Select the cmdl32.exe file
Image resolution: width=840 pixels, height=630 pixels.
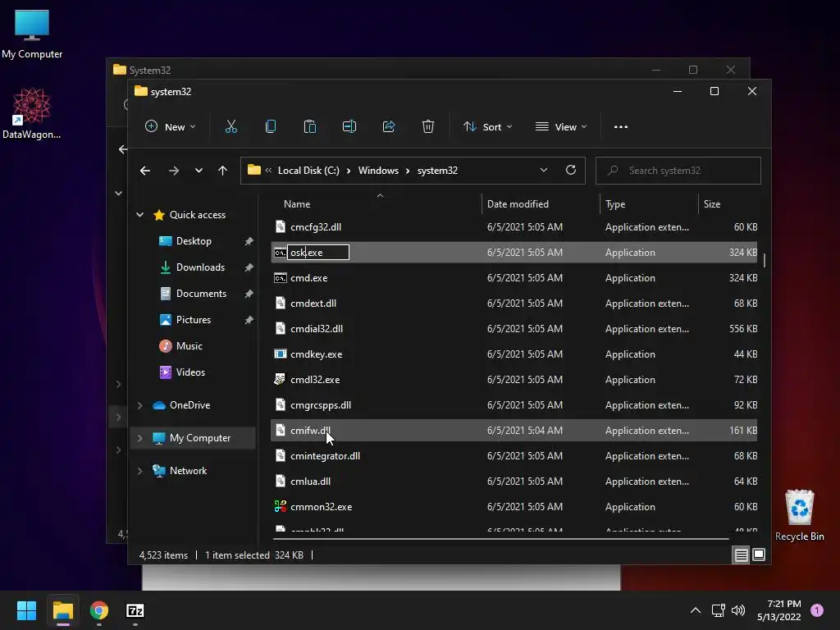[514, 380]
